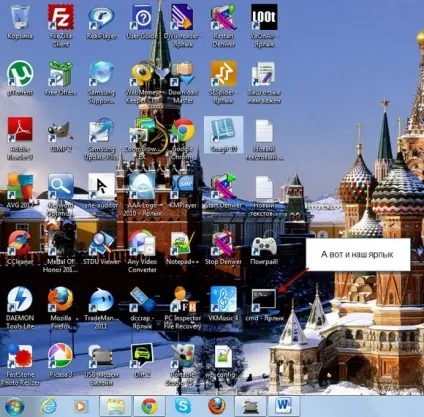Screen dimensions: 424x417
Task: Select the Mozilla Firefox desktop shortcut
Action: click(x=61, y=299)
